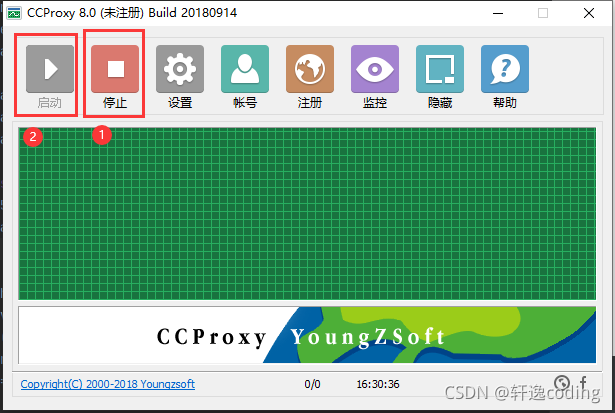Click the globe icon in the status bar
This screenshot has width=615, height=413.
[x=562, y=382]
